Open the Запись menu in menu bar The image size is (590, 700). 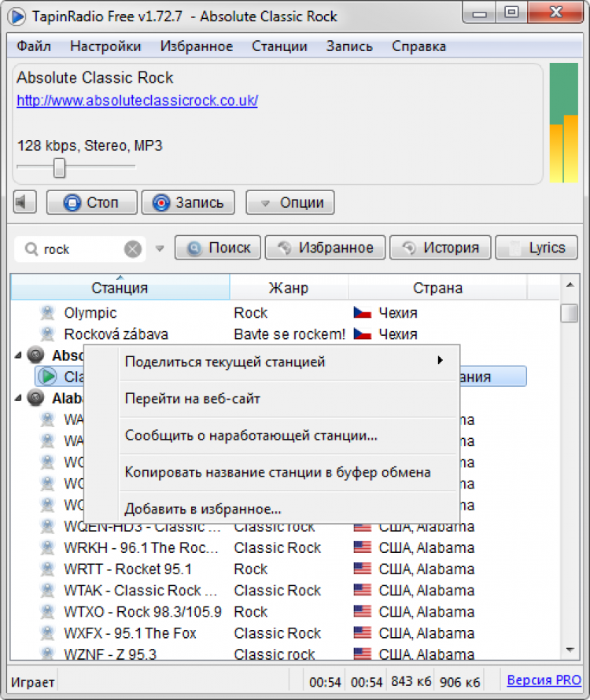pos(349,46)
